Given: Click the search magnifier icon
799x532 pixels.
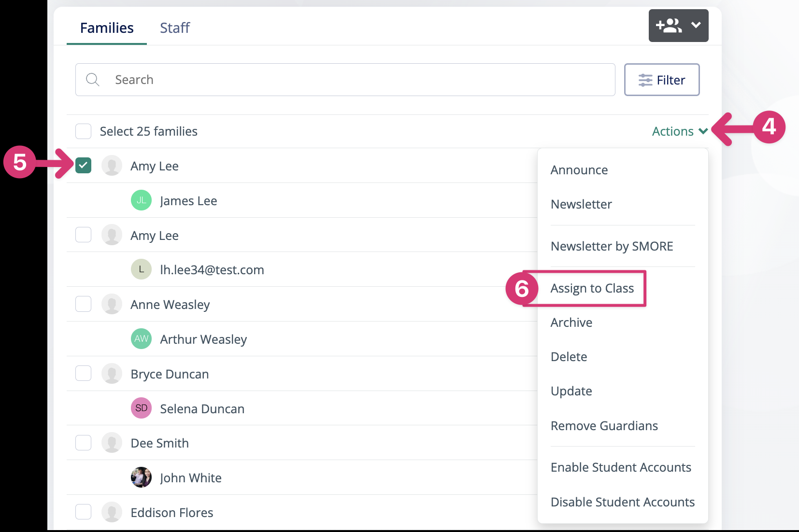Looking at the screenshot, I should [93, 80].
